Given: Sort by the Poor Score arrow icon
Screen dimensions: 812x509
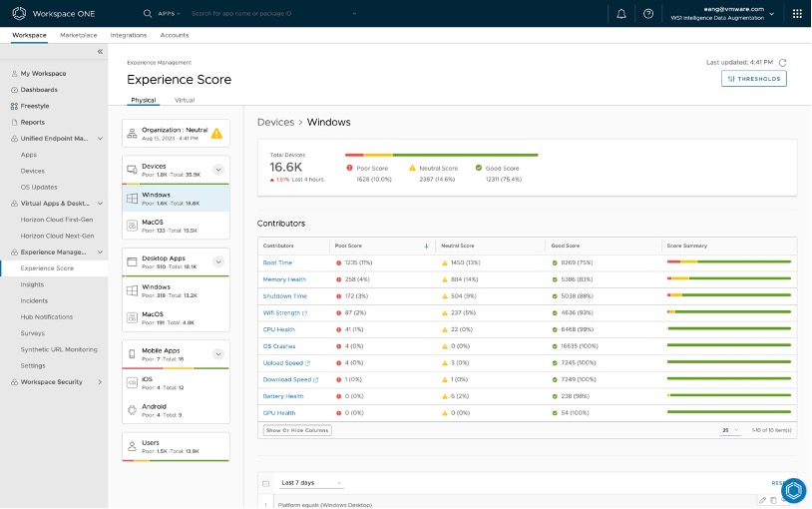Looking at the screenshot, I should [x=426, y=246].
